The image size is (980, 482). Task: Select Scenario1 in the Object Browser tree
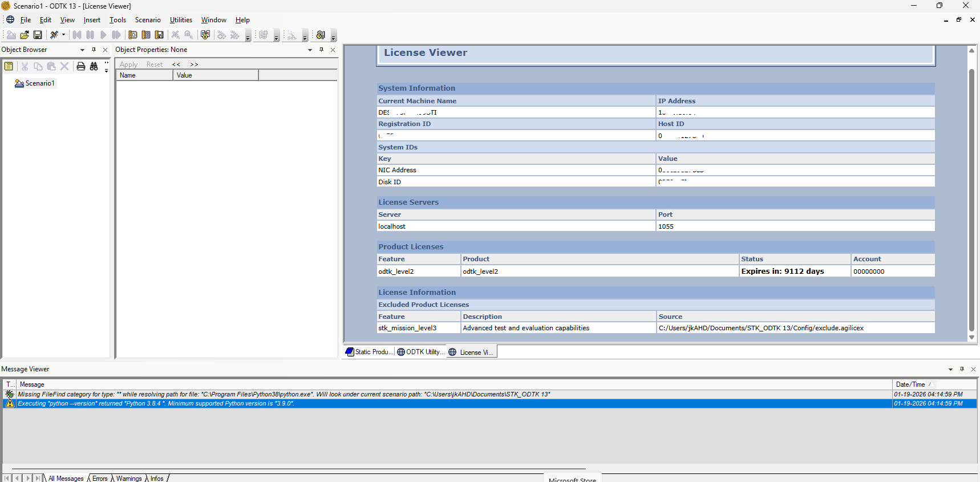pyautogui.click(x=40, y=83)
